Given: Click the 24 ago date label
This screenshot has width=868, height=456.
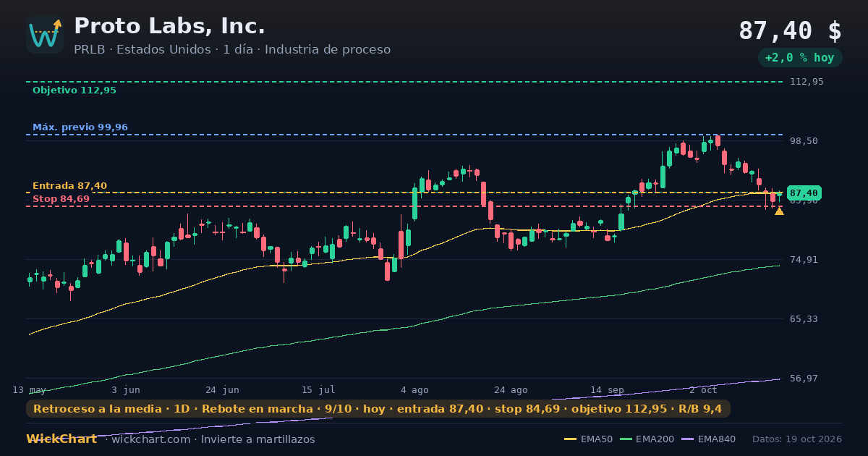Looking at the screenshot, I should [x=511, y=389].
